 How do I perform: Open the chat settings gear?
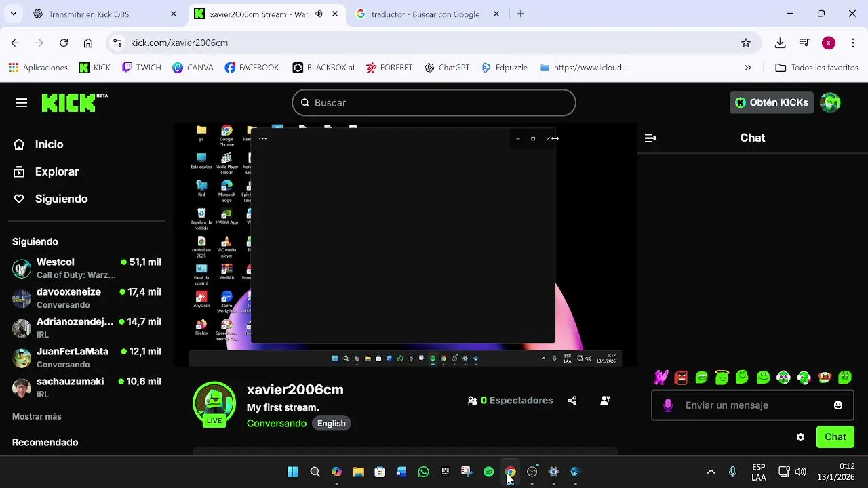(800, 437)
